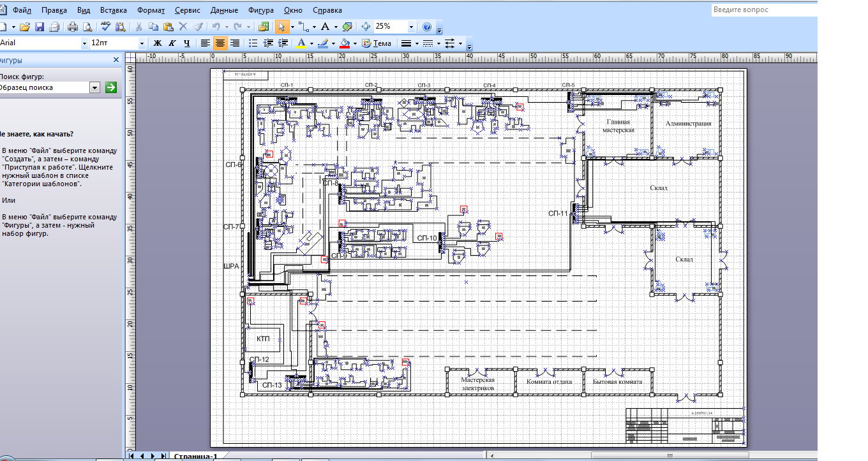The image size is (868, 461).
Task: Save the drawing with the diskette icon
Action: [40, 27]
